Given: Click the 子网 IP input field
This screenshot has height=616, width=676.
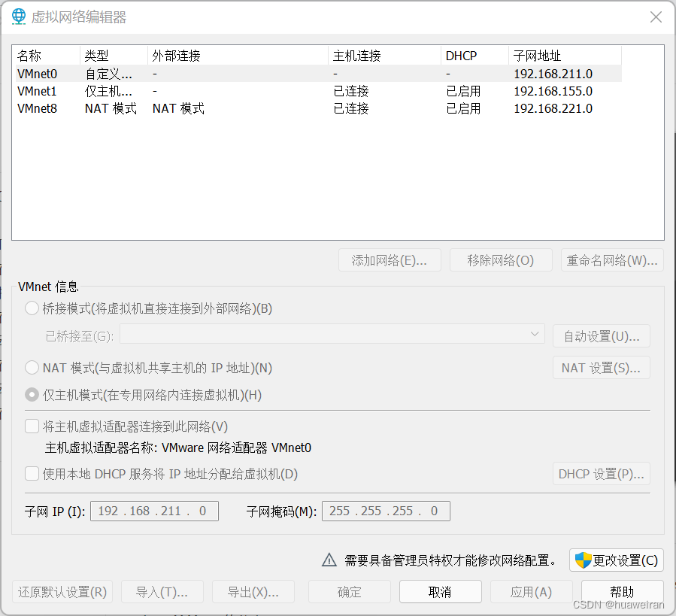Looking at the screenshot, I should point(154,511).
